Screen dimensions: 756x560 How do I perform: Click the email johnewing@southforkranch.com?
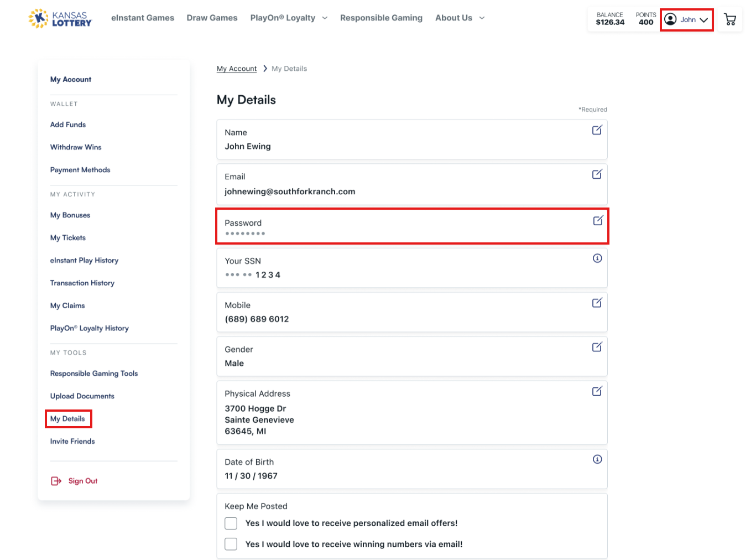click(x=290, y=191)
